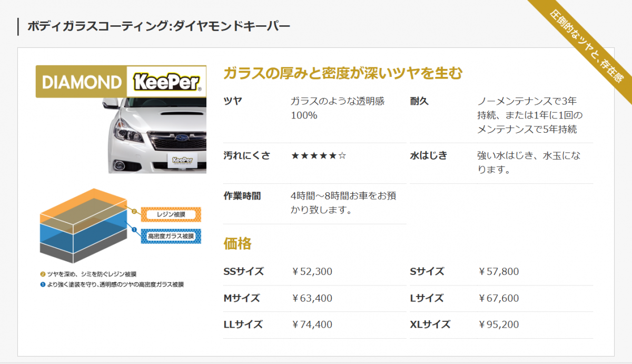Select the LLサイズ price ¥74,400
The width and height of the screenshot is (632, 364).
pos(312,324)
